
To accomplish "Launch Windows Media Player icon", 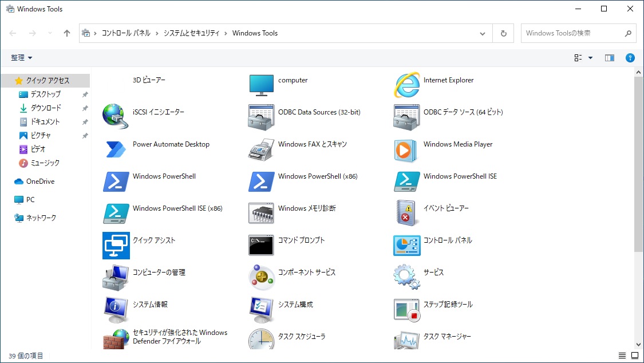I will (x=406, y=150).
